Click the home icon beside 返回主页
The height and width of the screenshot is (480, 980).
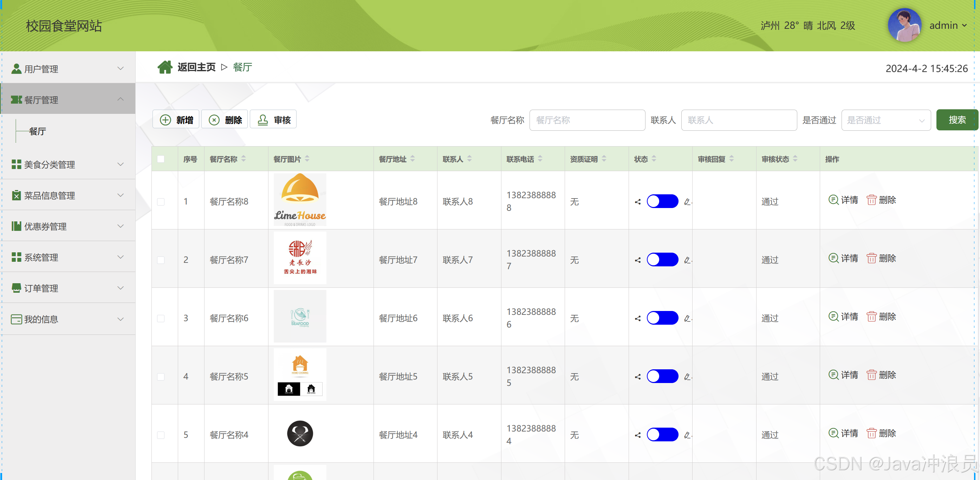(165, 67)
